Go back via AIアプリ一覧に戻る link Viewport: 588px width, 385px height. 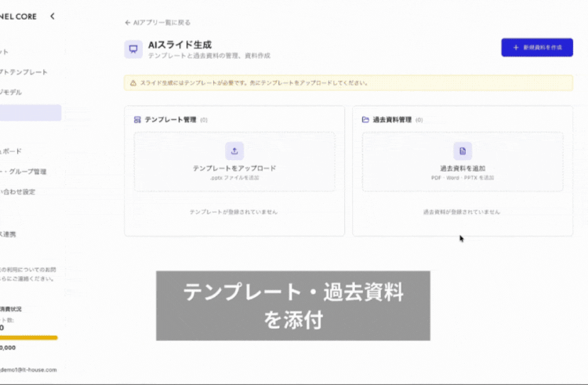(158, 23)
